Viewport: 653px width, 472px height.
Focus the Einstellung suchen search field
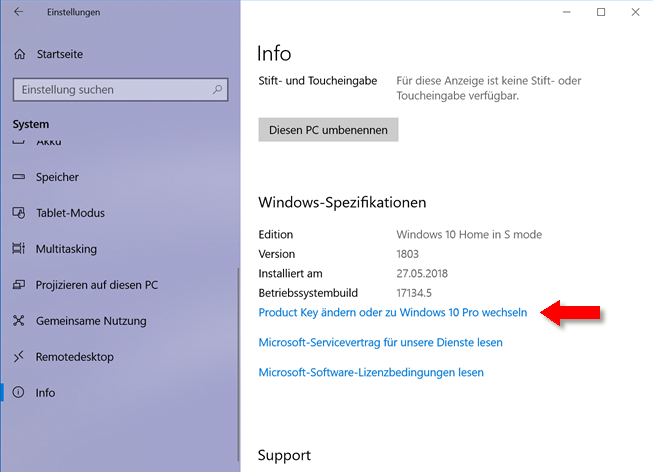(120, 90)
